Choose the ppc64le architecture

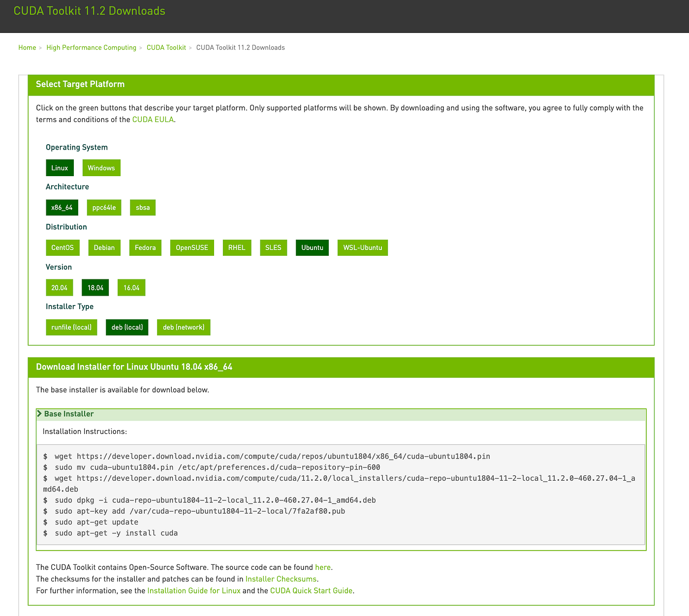coord(104,207)
